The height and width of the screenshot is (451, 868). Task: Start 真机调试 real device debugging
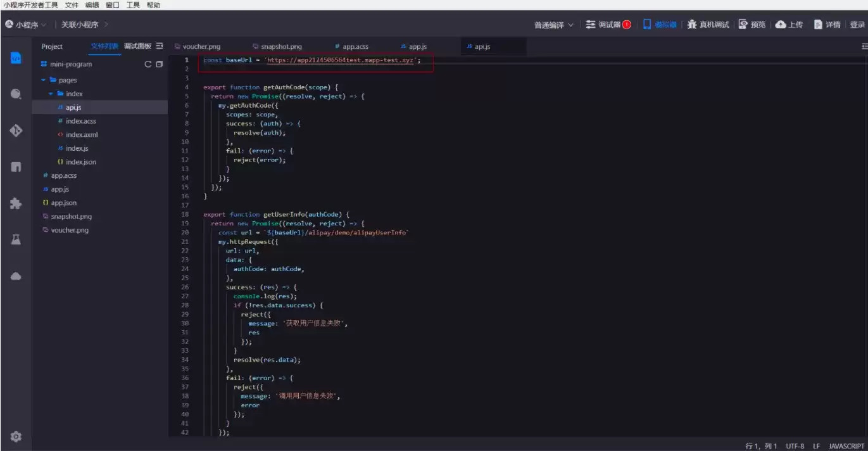708,25
